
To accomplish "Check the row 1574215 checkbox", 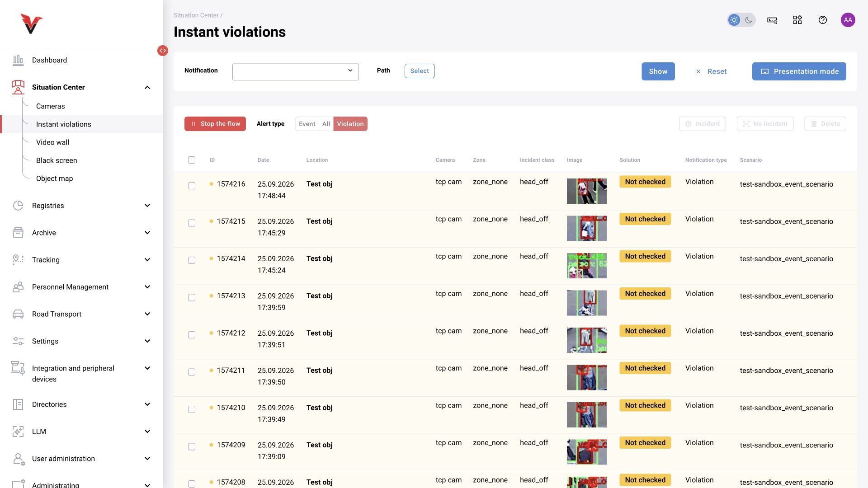I will tap(192, 223).
